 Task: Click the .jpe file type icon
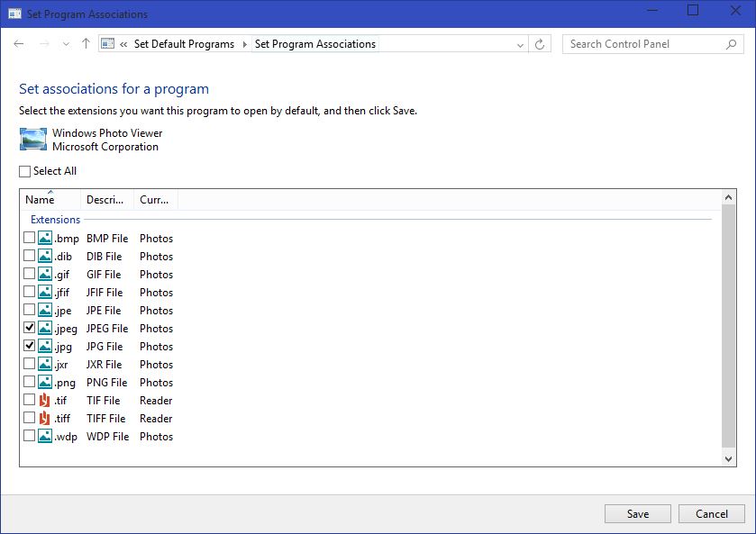point(45,310)
